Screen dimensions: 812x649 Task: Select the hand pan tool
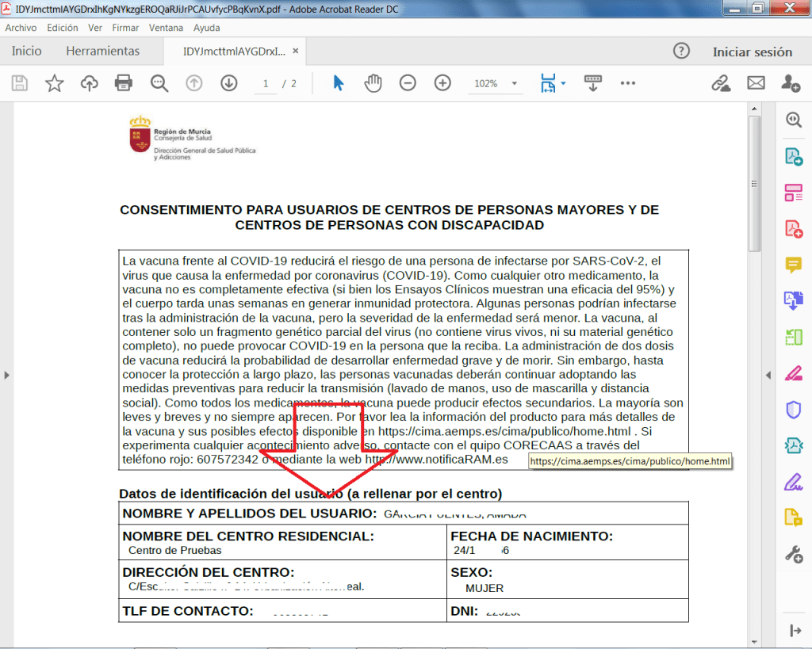(373, 83)
